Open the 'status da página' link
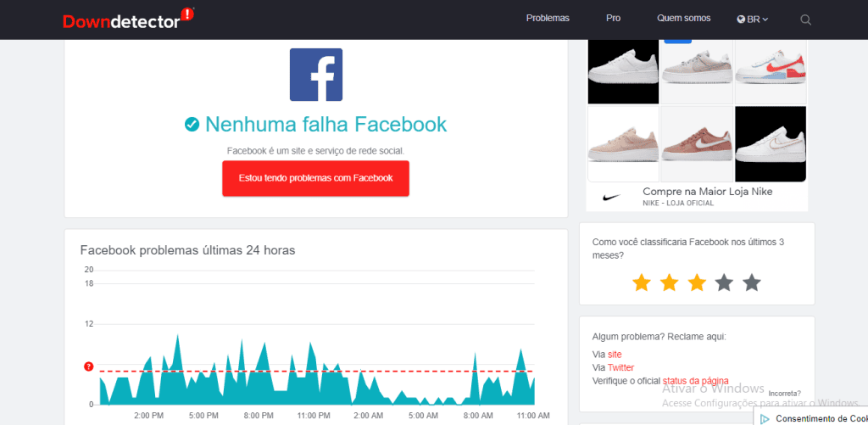Screen dimensions: 868x425 pyautogui.click(x=695, y=381)
